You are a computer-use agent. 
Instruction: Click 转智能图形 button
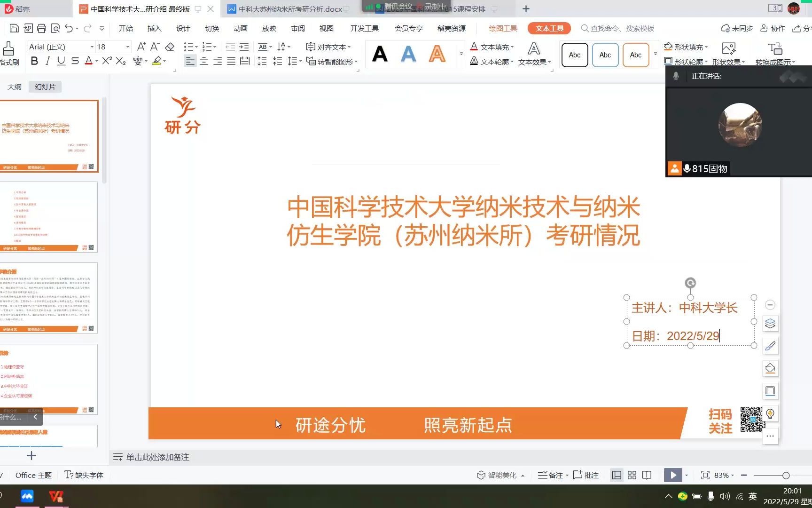pos(332,62)
